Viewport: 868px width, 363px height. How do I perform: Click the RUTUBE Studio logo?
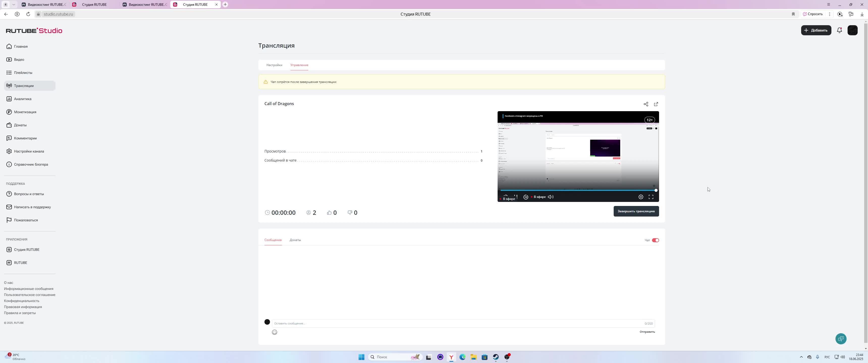click(34, 31)
